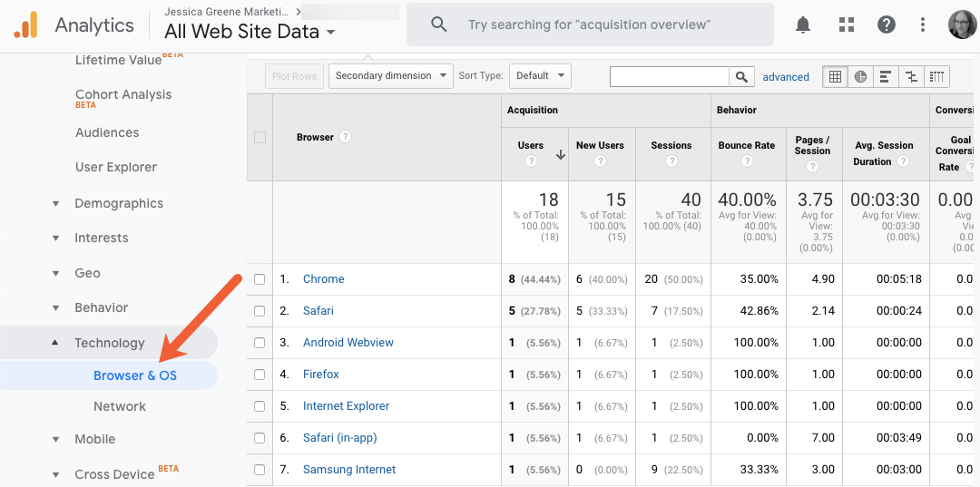Check the Internet Explorer row checkbox
The image size is (980, 487).
pyautogui.click(x=260, y=406)
